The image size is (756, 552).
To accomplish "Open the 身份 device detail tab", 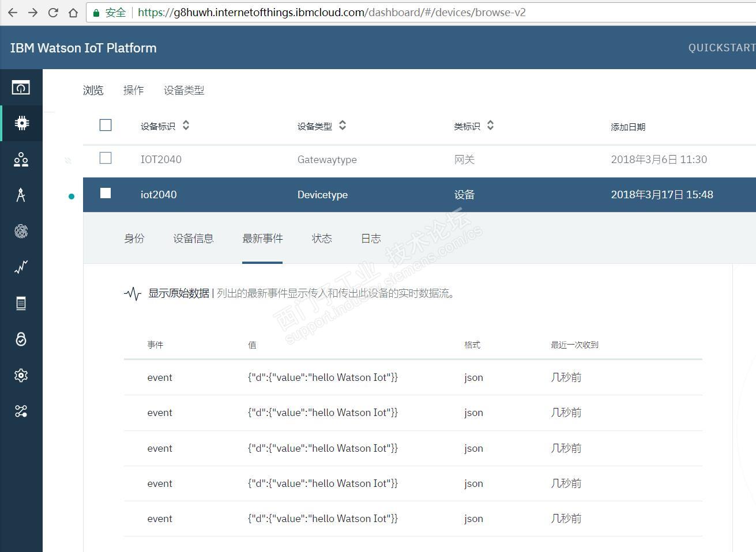I will (134, 239).
